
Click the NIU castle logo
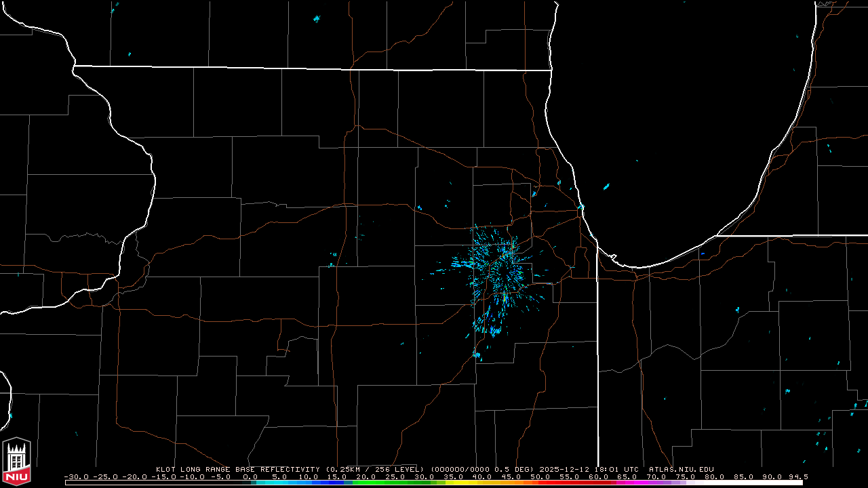coord(17,462)
